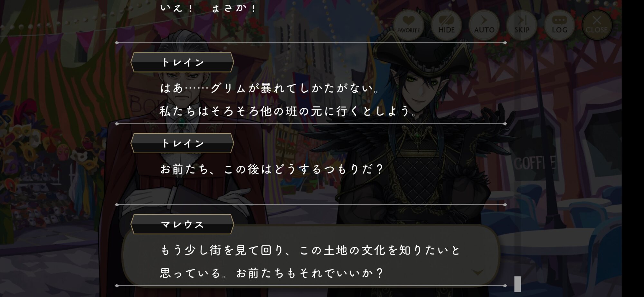Tap the FAVORITE heart icon

(x=409, y=25)
